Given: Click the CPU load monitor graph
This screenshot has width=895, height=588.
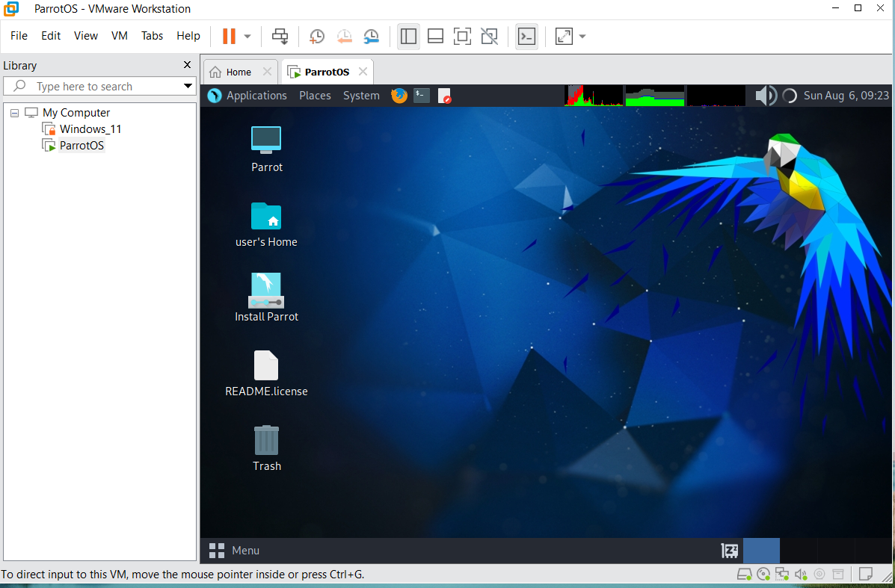Looking at the screenshot, I should click(x=594, y=96).
